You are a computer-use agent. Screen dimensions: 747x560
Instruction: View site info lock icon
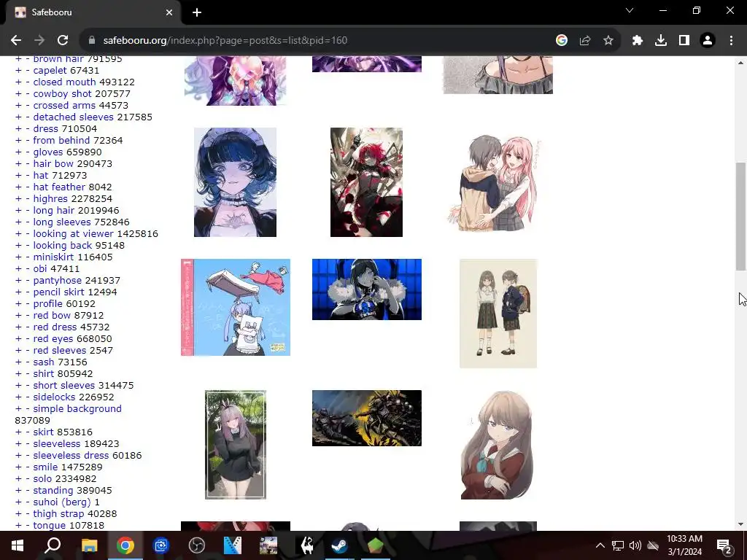pos(92,41)
